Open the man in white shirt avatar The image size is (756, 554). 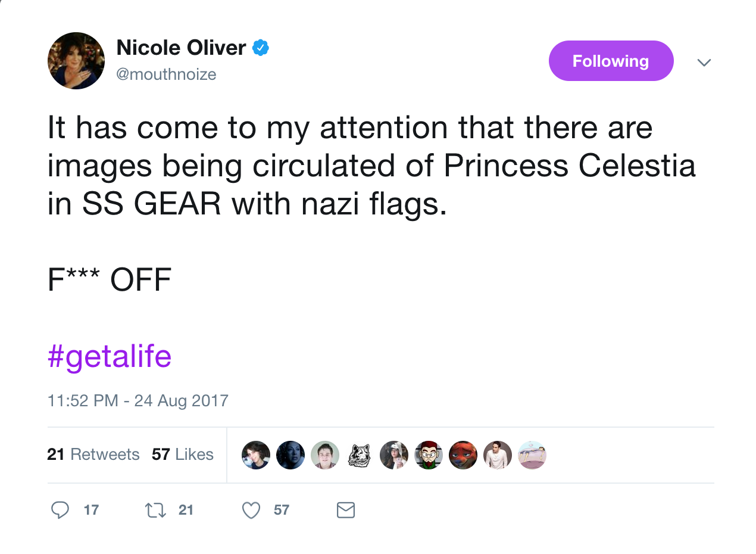click(x=498, y=455)
